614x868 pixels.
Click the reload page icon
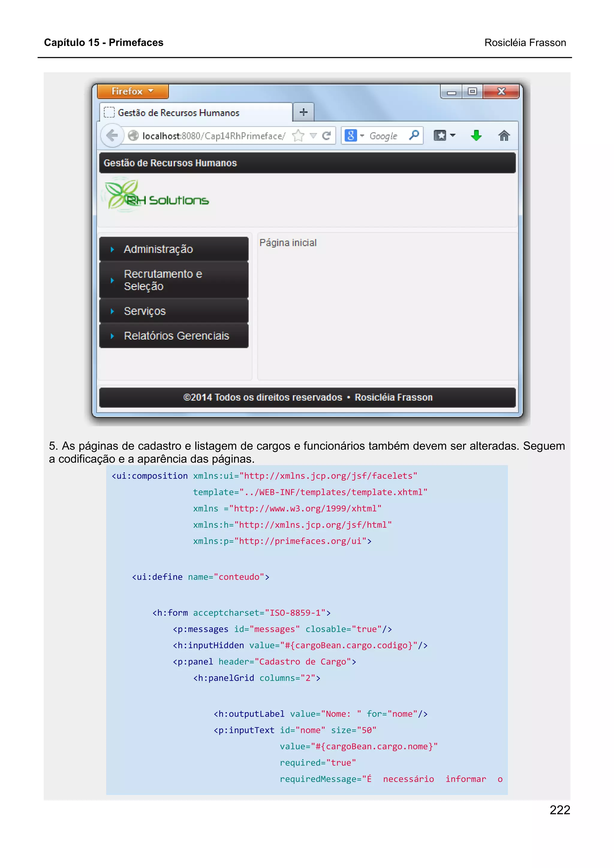326,135
